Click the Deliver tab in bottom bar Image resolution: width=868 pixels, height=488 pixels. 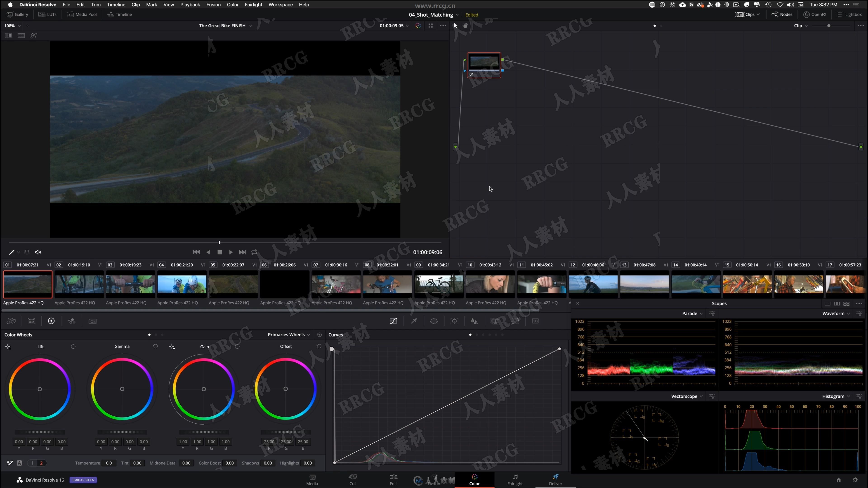pyautogui.click(x=555, y=480)
